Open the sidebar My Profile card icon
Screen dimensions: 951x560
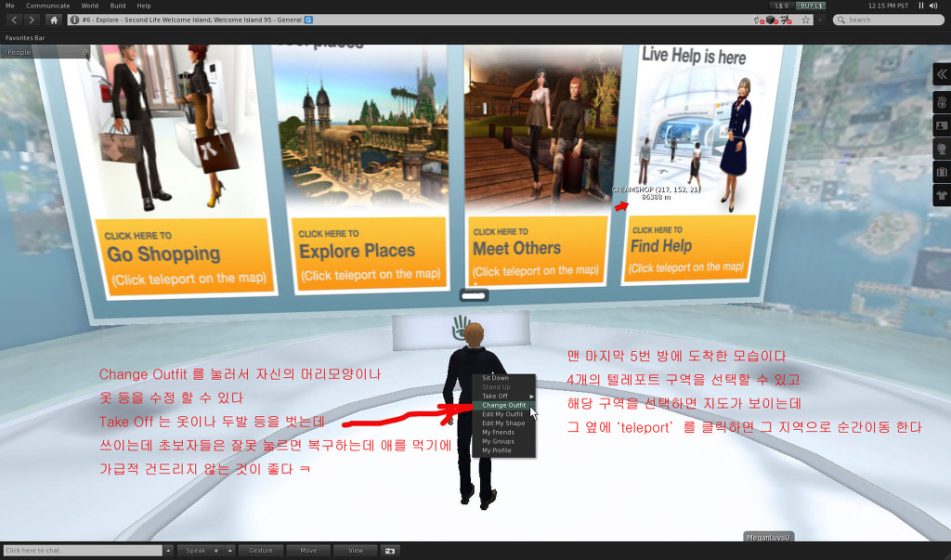tap(942, 125)
